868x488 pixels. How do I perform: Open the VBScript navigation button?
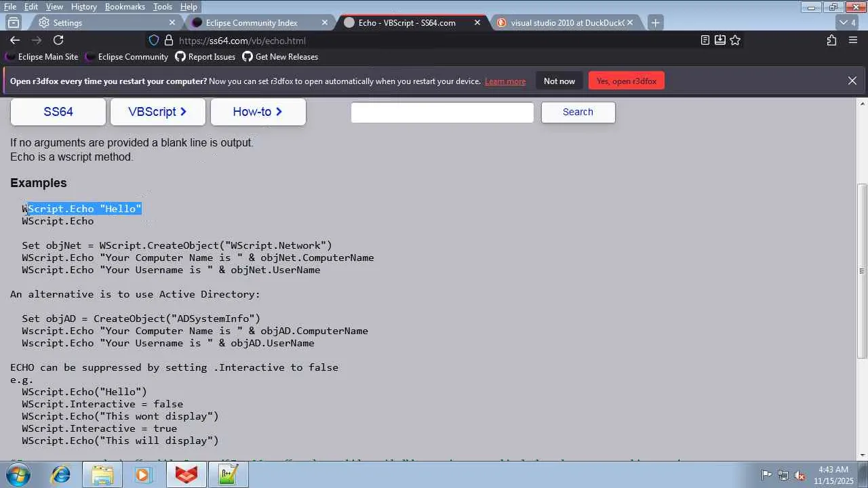tap(157, 112)
